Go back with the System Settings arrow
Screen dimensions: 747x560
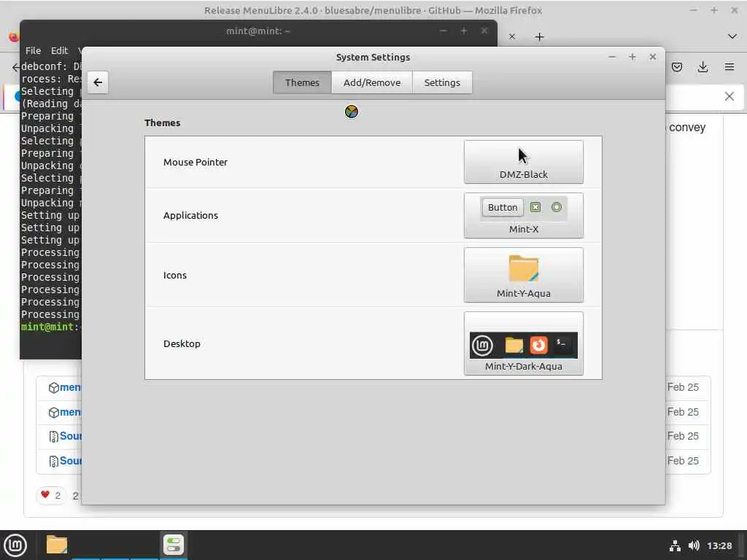coord(98,82)
